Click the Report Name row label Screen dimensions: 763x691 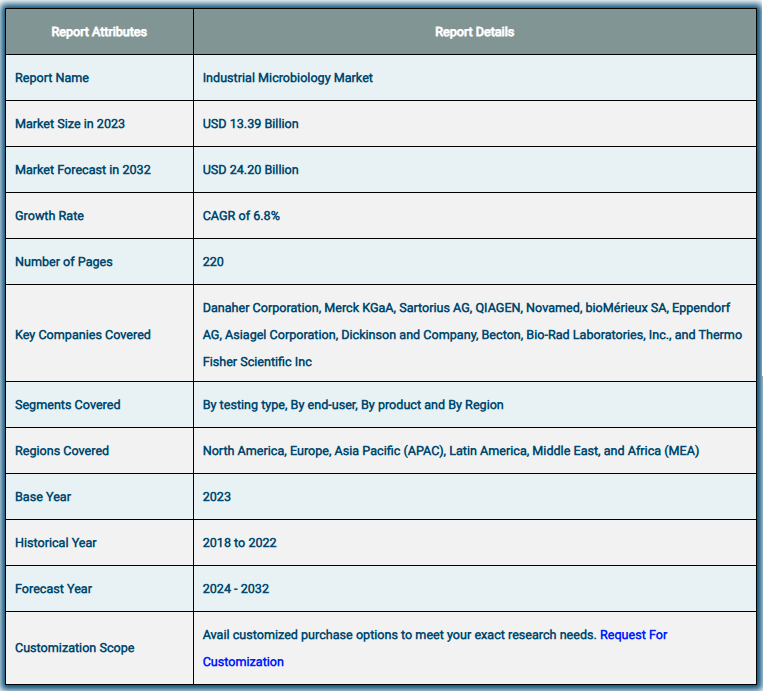[x=52, y=78]
